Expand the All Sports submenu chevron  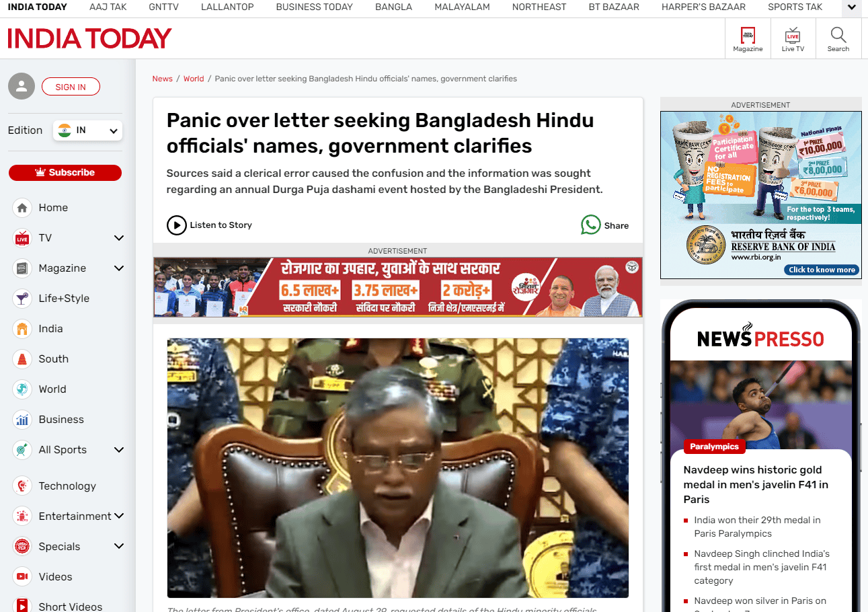pyautogui.click(x=119, y=450)
